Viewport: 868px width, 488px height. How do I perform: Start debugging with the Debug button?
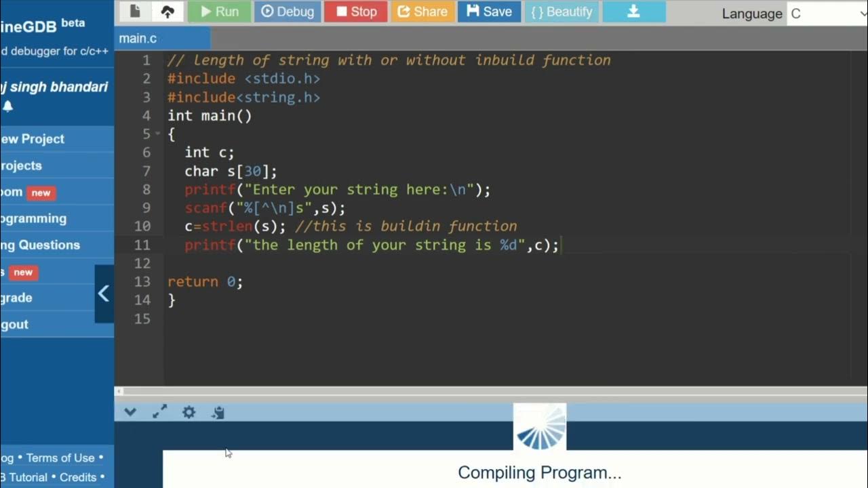tap(288, 12)
